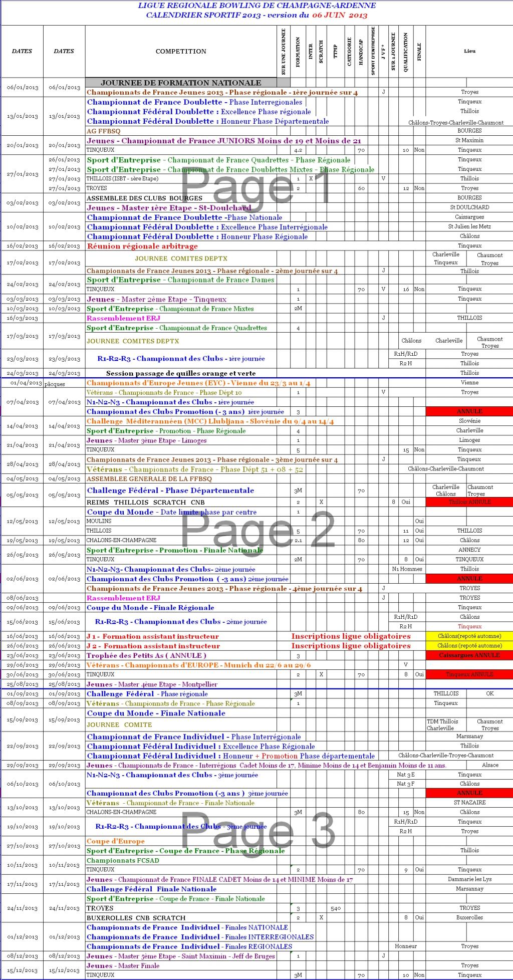Image resolution: width=513 pixels, height=980 pixels.
Task: Select the 'Lieu' column header
Action: point(469,51)
